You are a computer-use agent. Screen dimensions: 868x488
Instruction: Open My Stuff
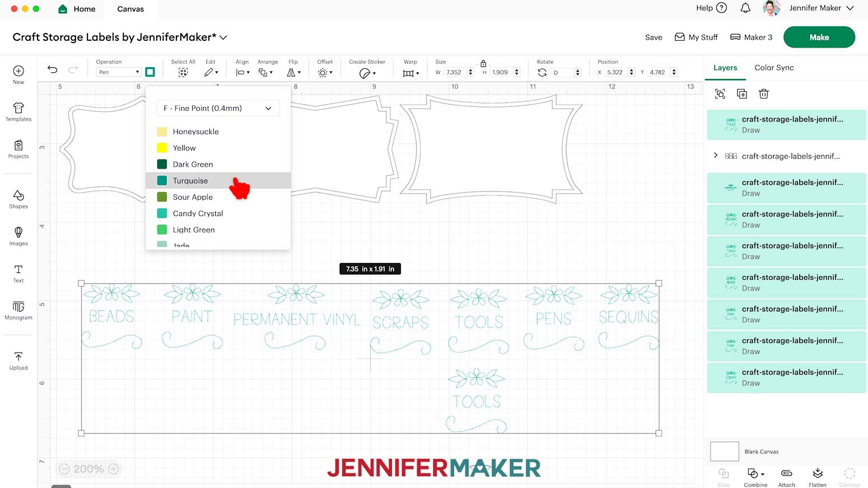(x=696, y=37)
